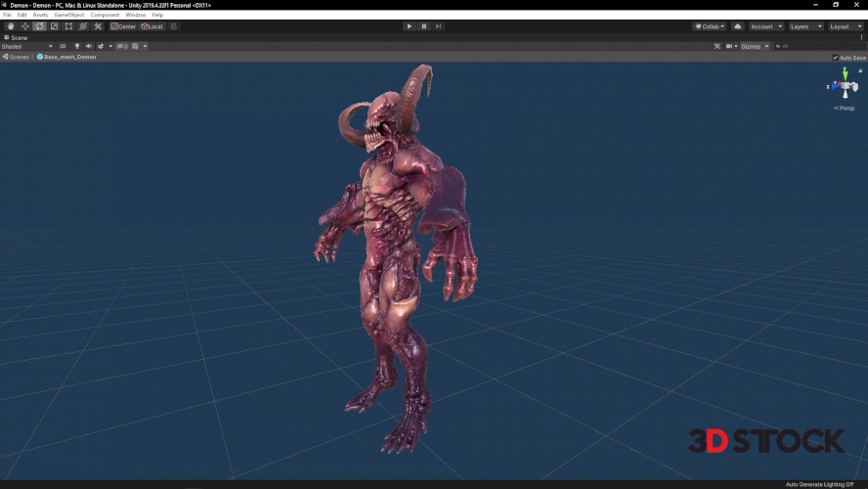Viewport: 868px width, 489px height.
Task: Open Unity cloud services
Action: point(737,26)
